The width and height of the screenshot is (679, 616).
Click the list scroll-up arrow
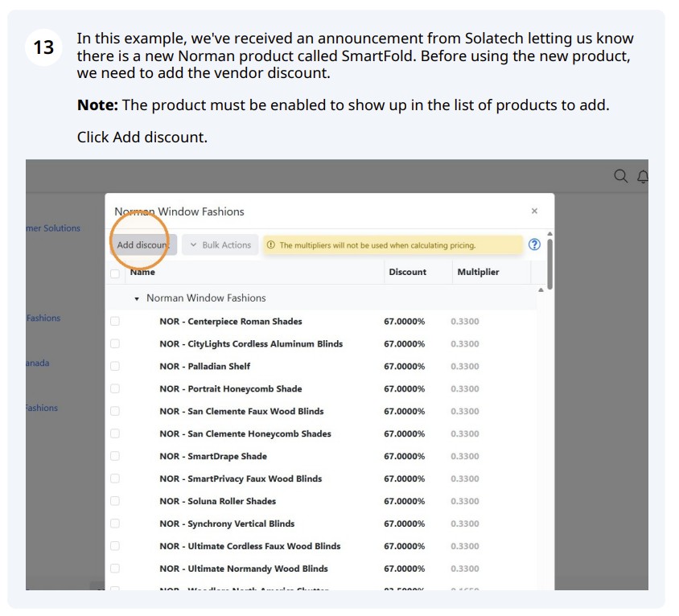click(x=541, y=290)
